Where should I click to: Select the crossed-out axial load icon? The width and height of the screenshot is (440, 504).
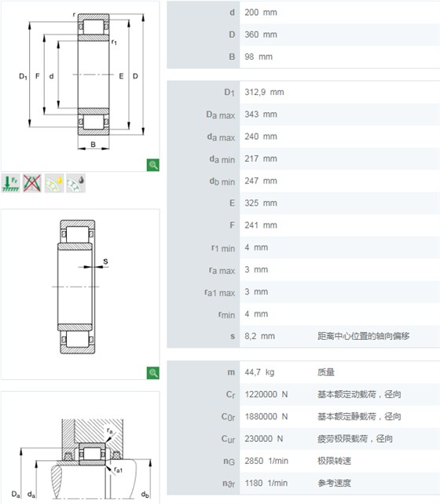pyautogui.click(x=32, y=183)
